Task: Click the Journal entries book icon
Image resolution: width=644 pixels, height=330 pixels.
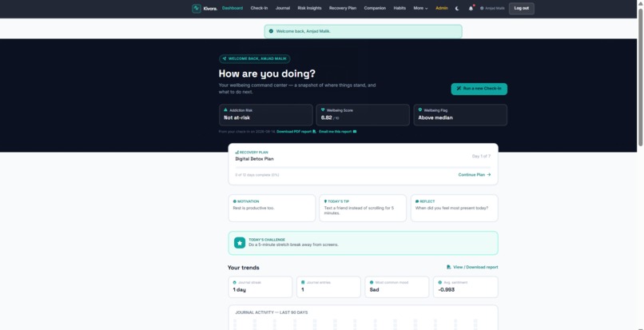Action: tap(303, 282)
